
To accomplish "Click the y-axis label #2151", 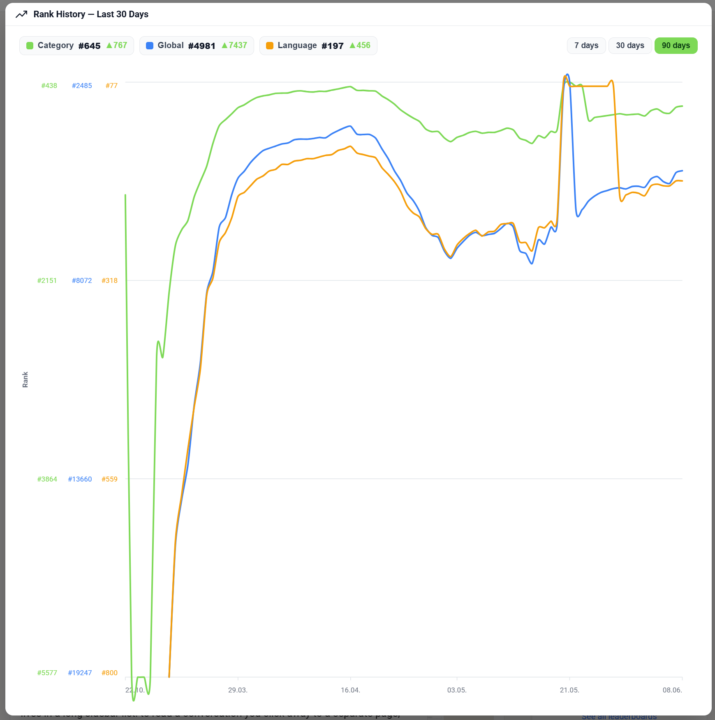I will point(47,281).
